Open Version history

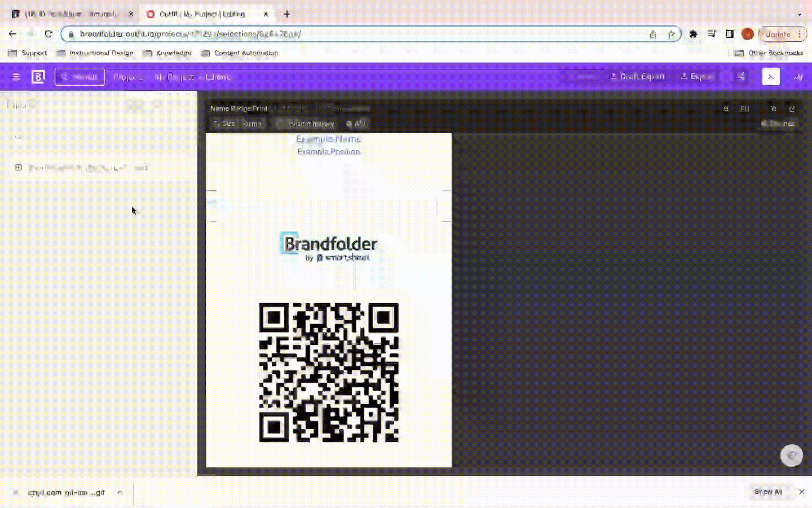click(306, 124)
